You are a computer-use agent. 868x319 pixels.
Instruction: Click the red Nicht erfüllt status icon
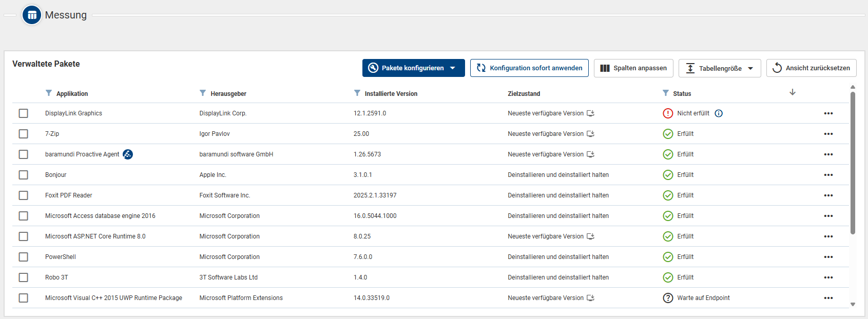(668, 113)
